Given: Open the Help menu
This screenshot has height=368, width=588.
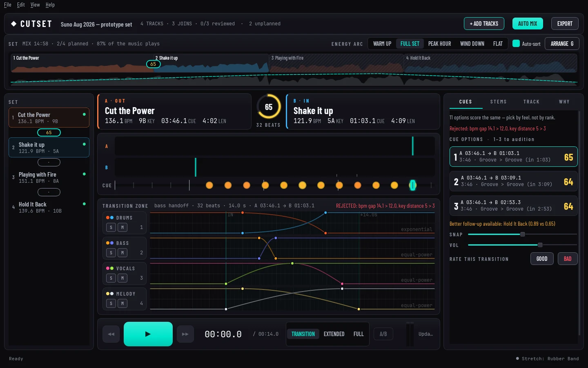Looking at the screenshot, I should [x=50, y=5].
